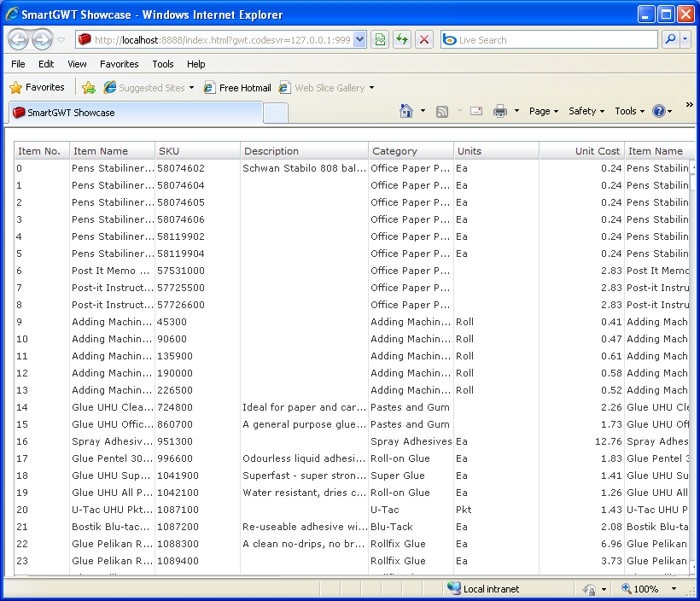The height and width of the screenshot is (601, 700).
Task: Click the red Stop loading icon
Action: tap(424, 40)
